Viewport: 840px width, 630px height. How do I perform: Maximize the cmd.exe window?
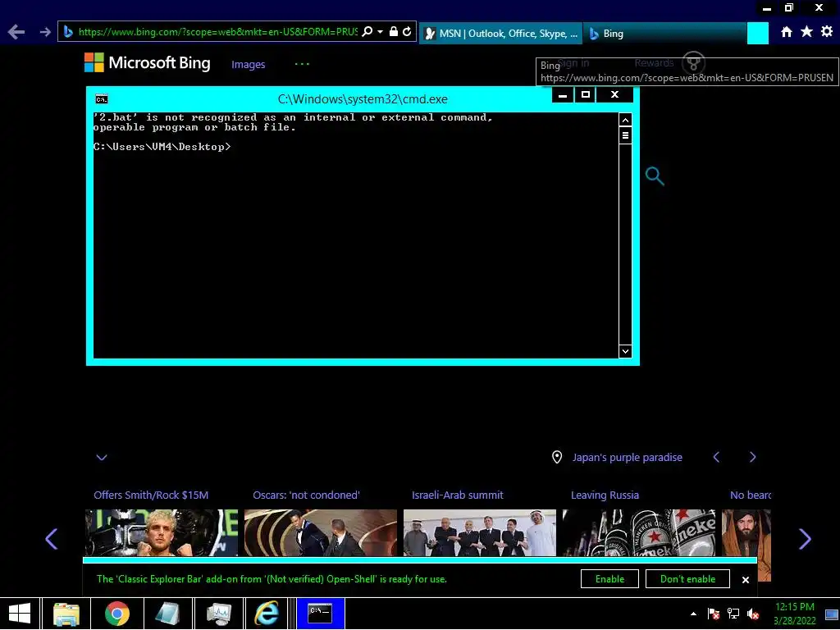pos(586,95)
